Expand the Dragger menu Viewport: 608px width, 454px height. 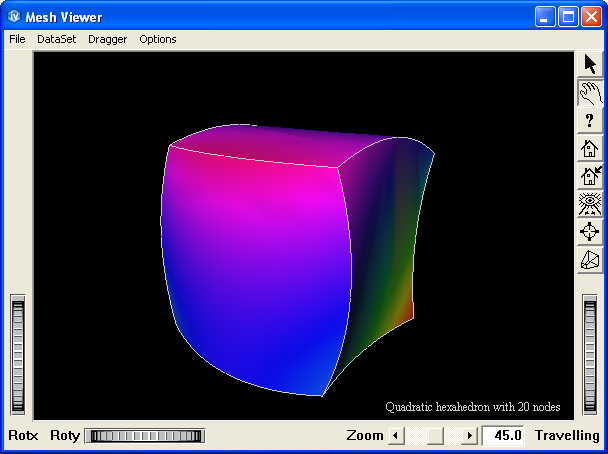(x=107, y=39)
